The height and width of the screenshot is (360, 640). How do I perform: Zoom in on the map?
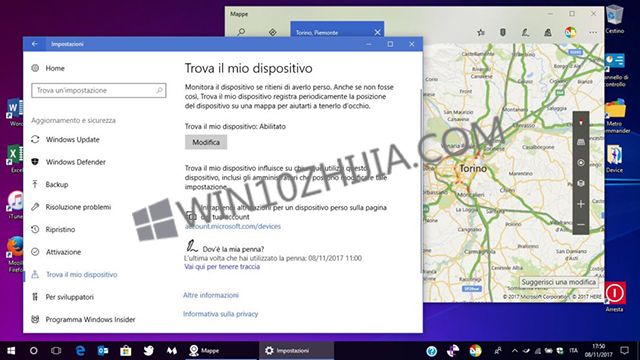click(x=581, y=204)
